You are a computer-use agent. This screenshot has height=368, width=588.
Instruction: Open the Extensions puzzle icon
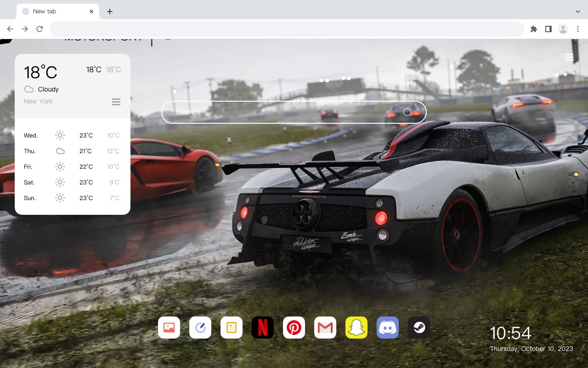point(534,29)
